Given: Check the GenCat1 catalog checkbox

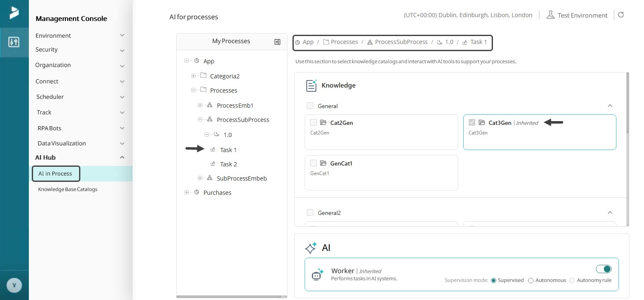Looking at the screenshot, I should (x=313, y=163).
